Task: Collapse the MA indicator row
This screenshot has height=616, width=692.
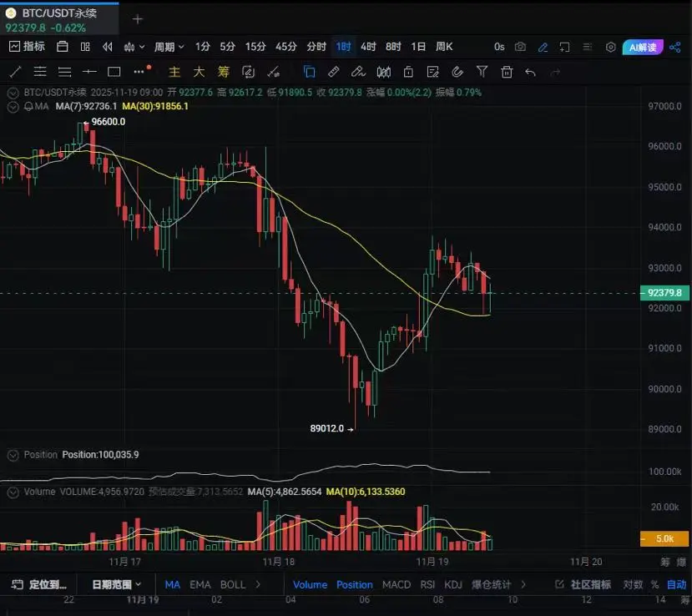Action: [x=13, y=107]
